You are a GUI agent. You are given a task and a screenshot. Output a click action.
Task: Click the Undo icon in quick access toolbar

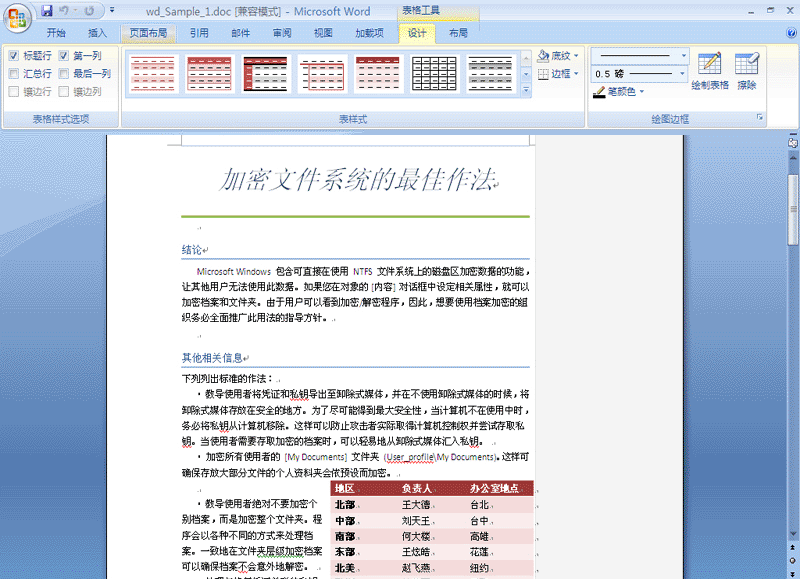(65, 11)
